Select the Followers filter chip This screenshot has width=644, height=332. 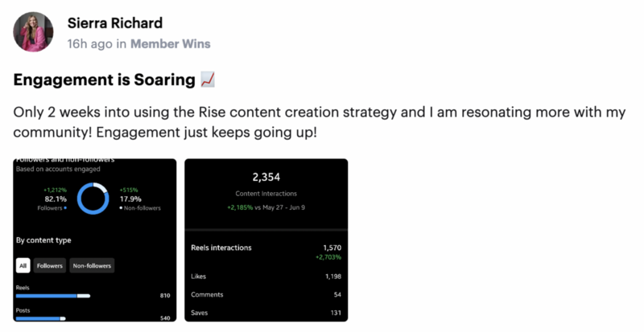pos(50,265)
